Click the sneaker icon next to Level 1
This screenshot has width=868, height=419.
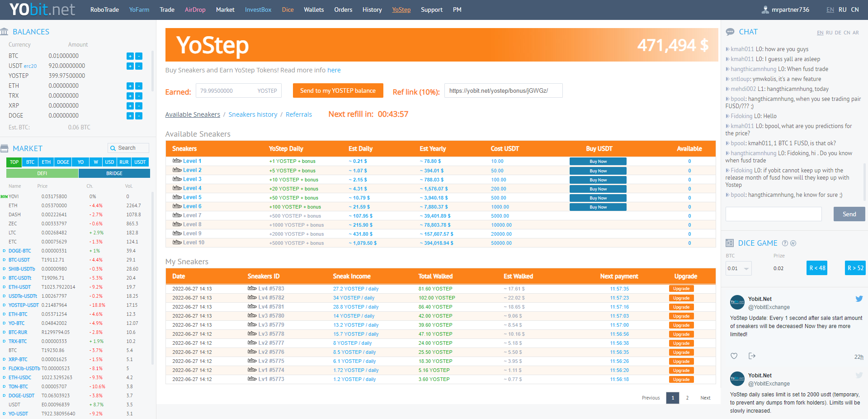point(177,161)
